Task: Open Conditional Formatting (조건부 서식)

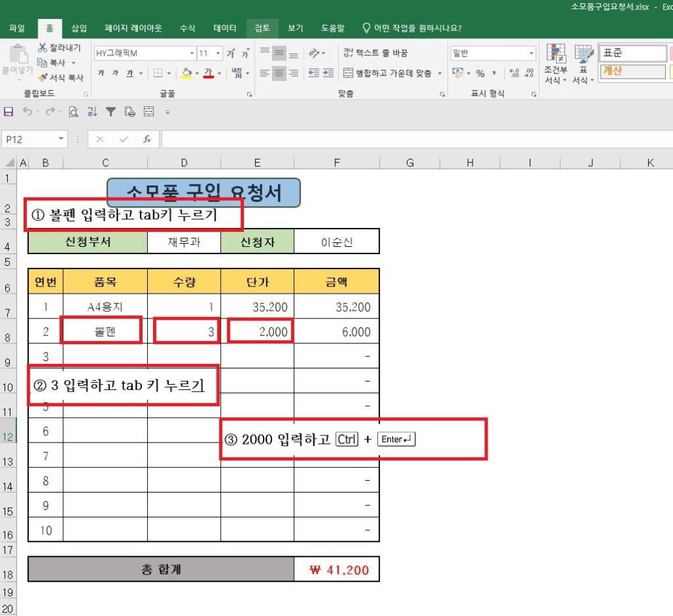Action: (x=556, y=64)
